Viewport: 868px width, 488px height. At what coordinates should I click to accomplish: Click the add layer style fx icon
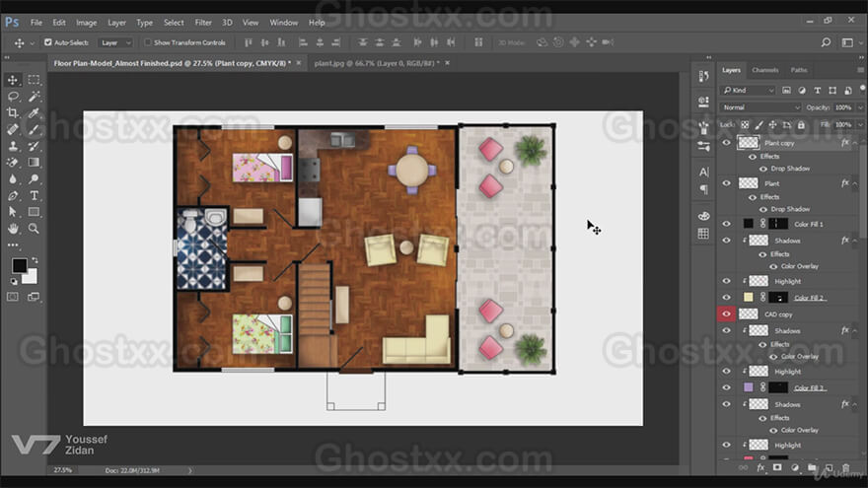pyautogui.click(x=760, y=468)
